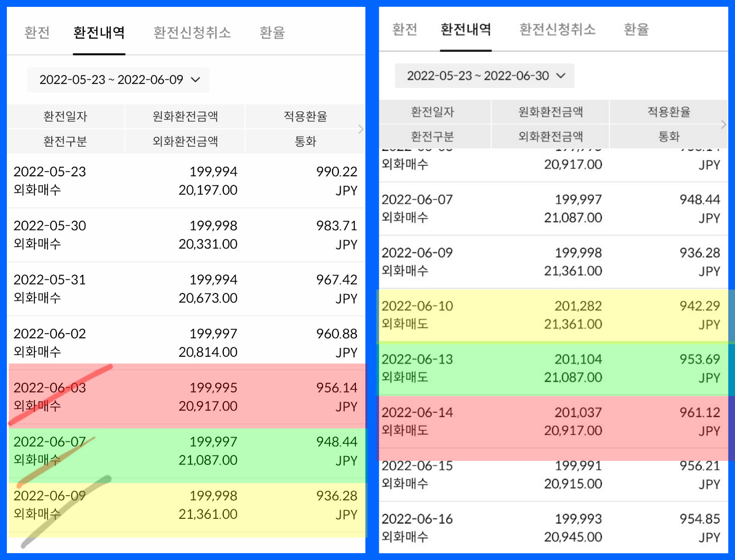735x560 pixels.
Task: Click right chevron arrow on right table header
Action: pos(722,125)
